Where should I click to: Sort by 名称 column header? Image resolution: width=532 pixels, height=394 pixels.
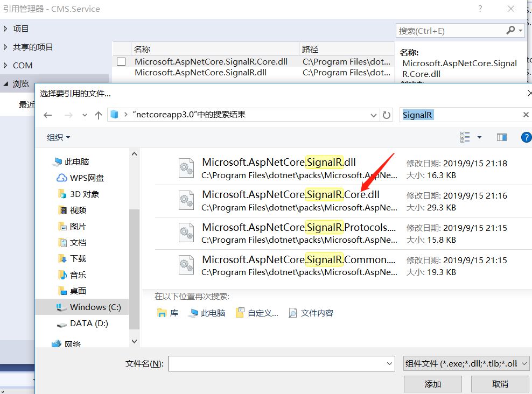point(215,49)
